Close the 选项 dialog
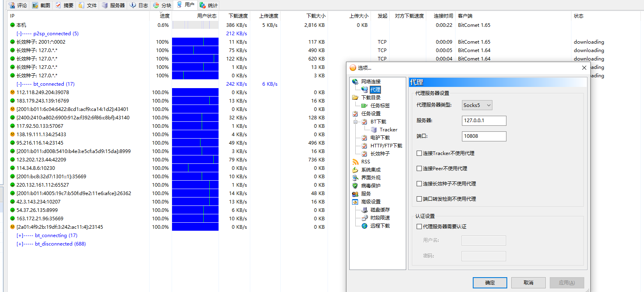This screenshot has height=292, width=644. tap(584, 68)
